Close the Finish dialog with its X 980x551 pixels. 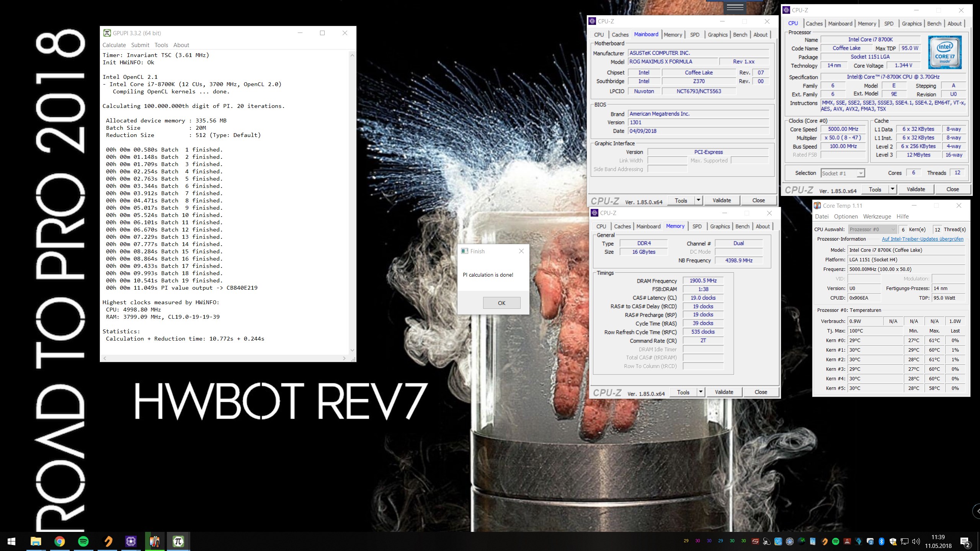pyautogui.click(x=521, y=251)
